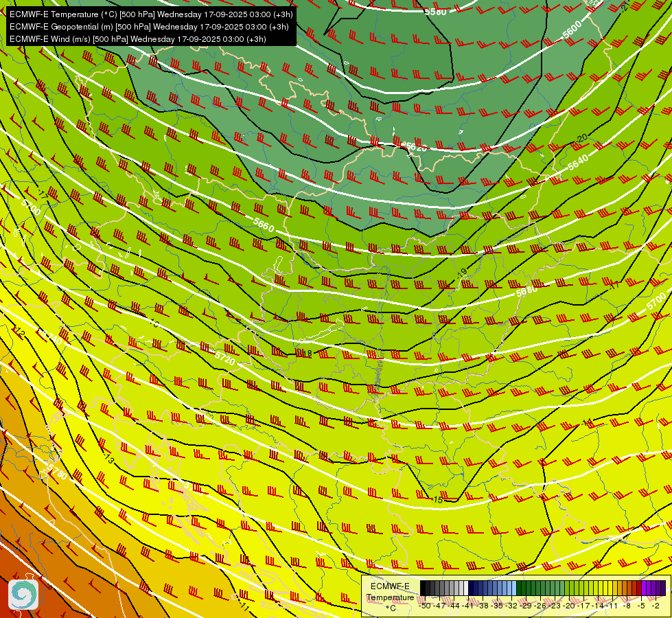
Task: Click the -19 isotherm label on map
Action: click(461, 273)
